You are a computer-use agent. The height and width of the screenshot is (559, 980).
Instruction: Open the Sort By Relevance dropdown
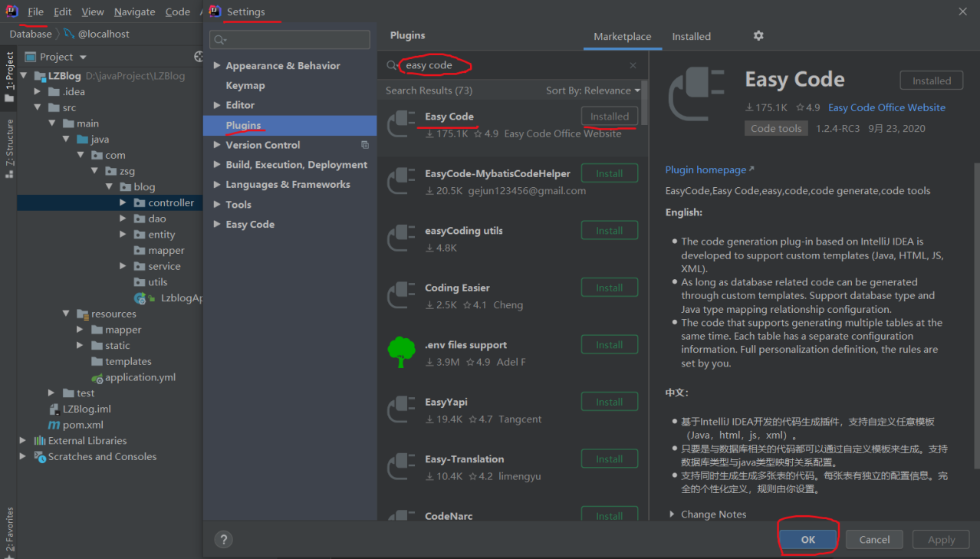tap(593, 90)
